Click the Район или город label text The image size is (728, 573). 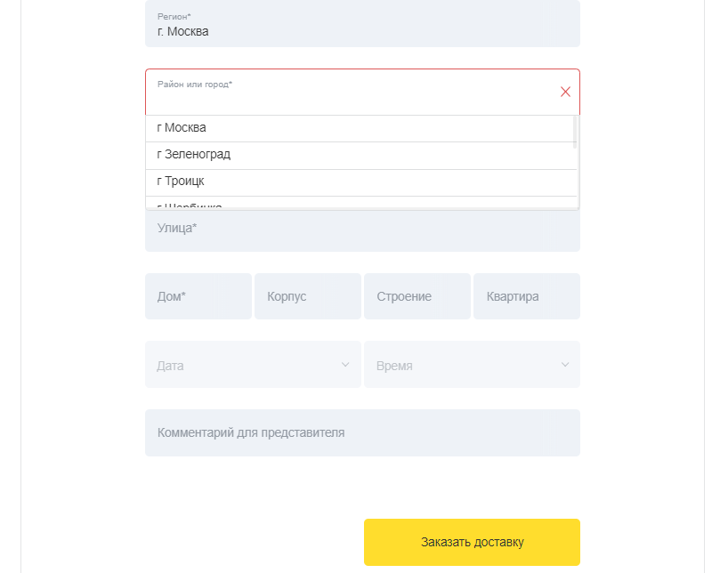click(x=195, y=85)
